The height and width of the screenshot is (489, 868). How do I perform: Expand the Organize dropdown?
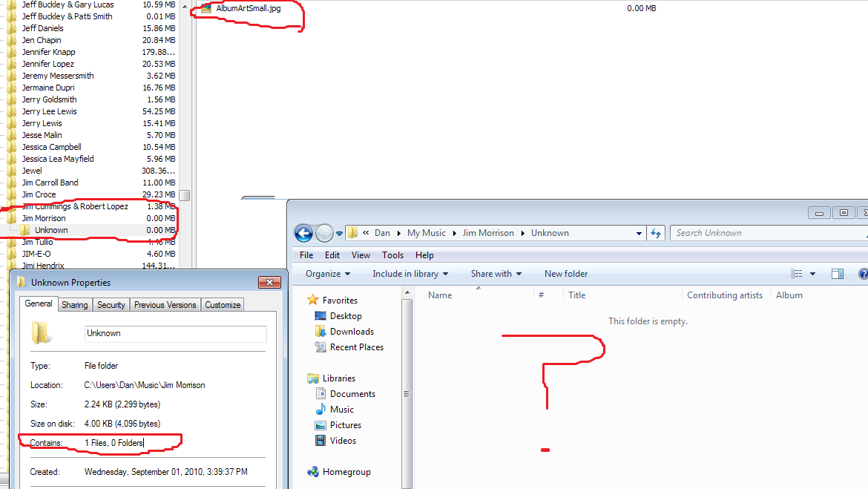[328, 274]
